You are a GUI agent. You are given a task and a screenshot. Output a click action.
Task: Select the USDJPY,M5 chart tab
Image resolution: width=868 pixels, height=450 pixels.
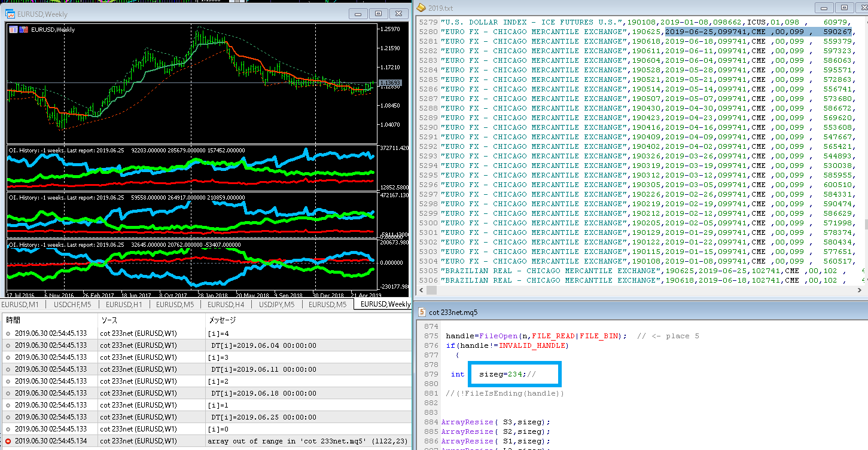tap(276, 304)
